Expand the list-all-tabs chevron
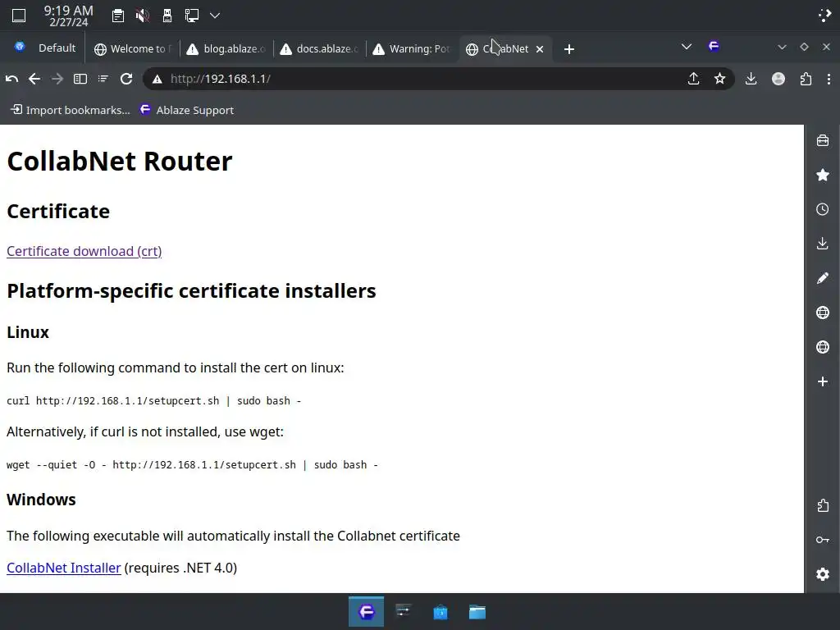The width and height of the screenshot is (840, 630). coord(687,47)
